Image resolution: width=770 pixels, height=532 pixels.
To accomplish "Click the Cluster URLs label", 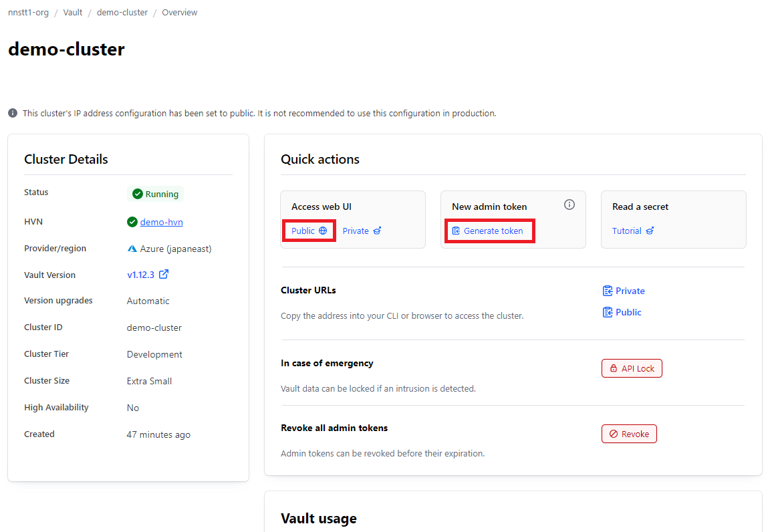I will 308,290.
